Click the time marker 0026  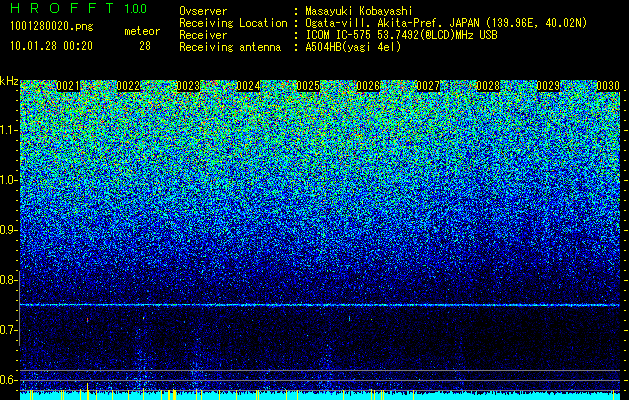[x=368, y=86]
